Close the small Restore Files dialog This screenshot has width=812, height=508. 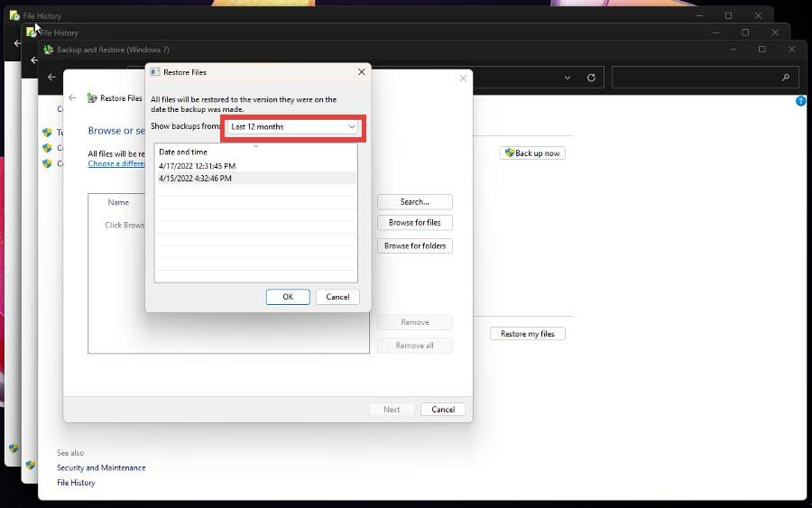(362, 72)
